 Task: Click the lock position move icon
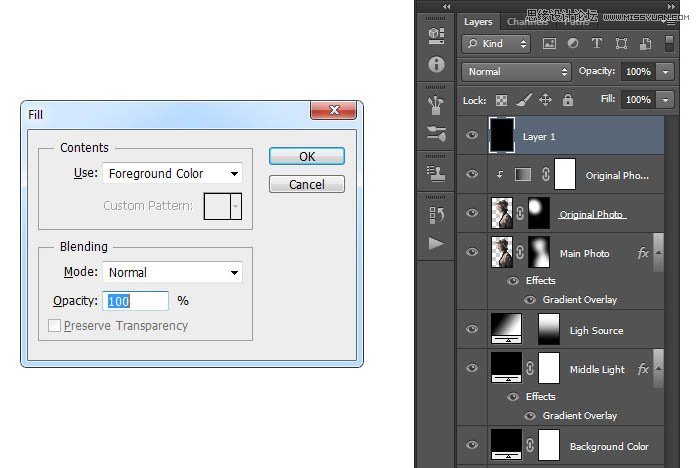pos(545,100)
